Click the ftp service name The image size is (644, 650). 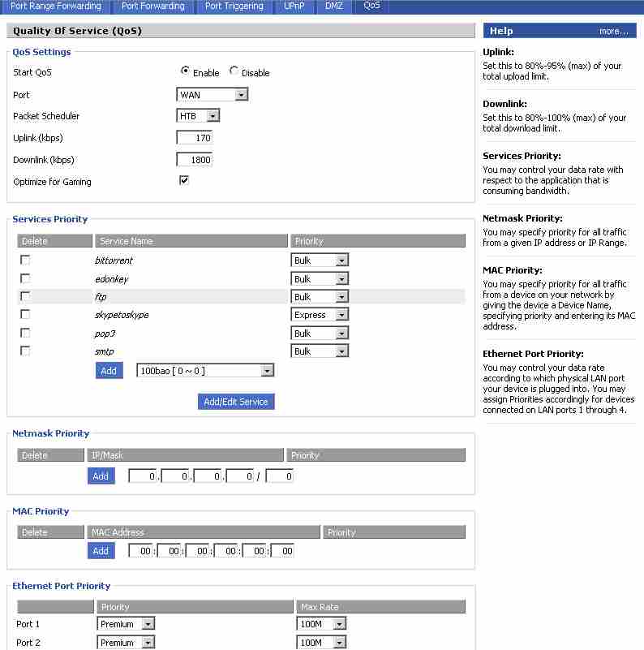[x=101, y=297]
